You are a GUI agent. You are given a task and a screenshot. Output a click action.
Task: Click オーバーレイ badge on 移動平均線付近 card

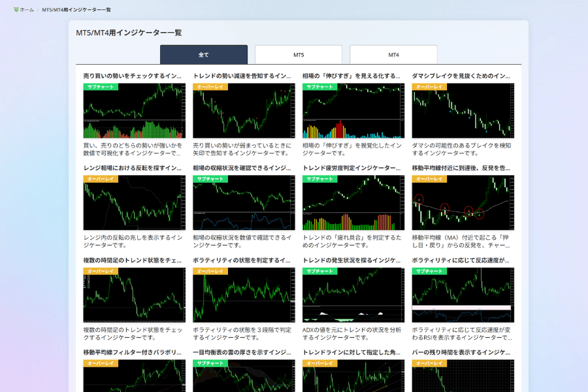point(429,179)
